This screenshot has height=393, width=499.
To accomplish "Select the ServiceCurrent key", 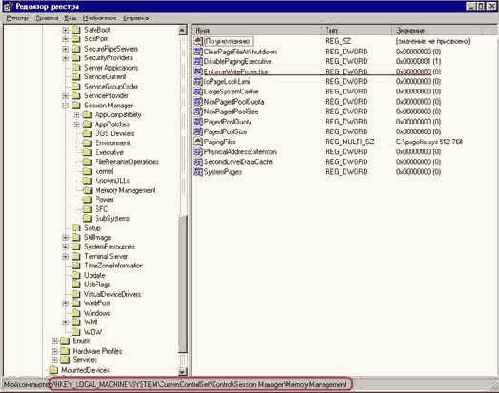I will 105,77.
